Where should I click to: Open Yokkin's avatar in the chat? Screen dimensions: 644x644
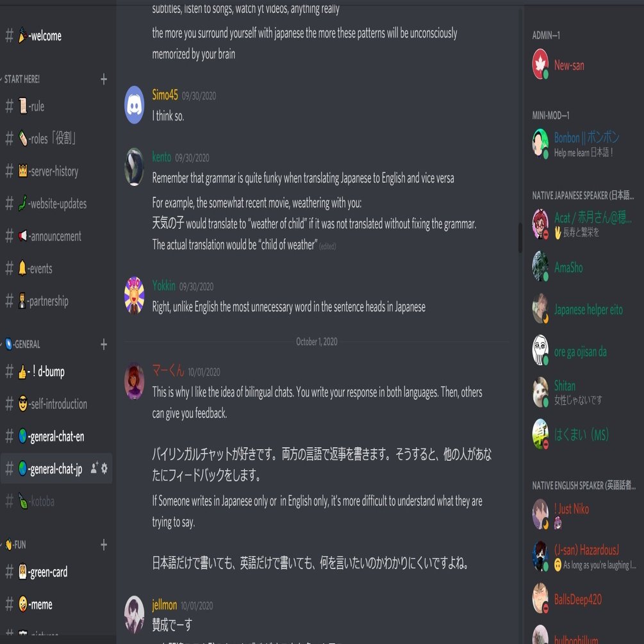[x=135, y=295]
